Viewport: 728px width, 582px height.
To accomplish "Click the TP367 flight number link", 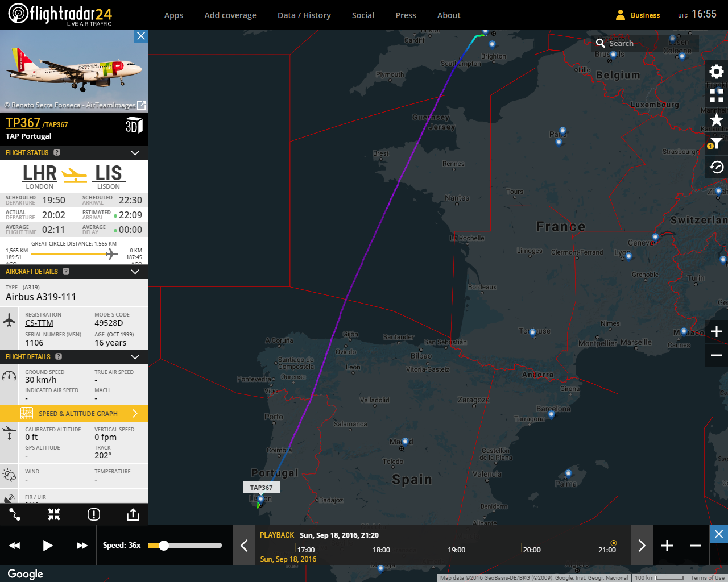I will (23, 123).
